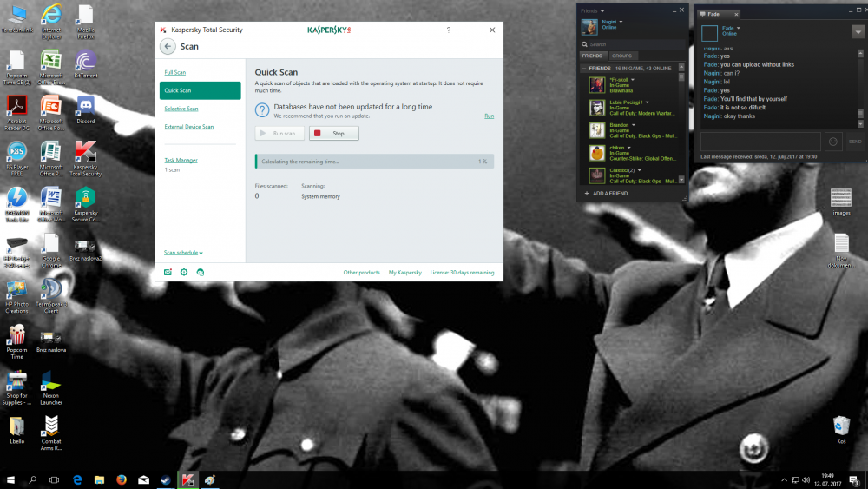Switch to the GROUPS tab in Steam
This screenshot has width=868, height=489.
(x=621, y=56)
